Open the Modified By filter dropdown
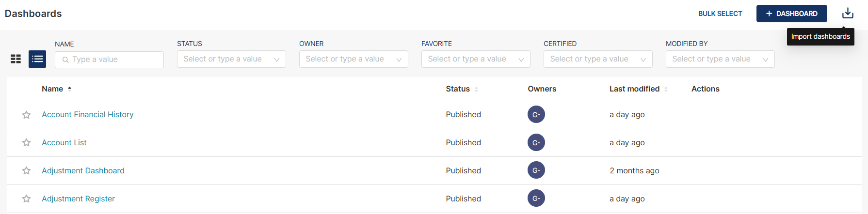Viewport: 868px width, 214px height. click(x=720, y=59)
